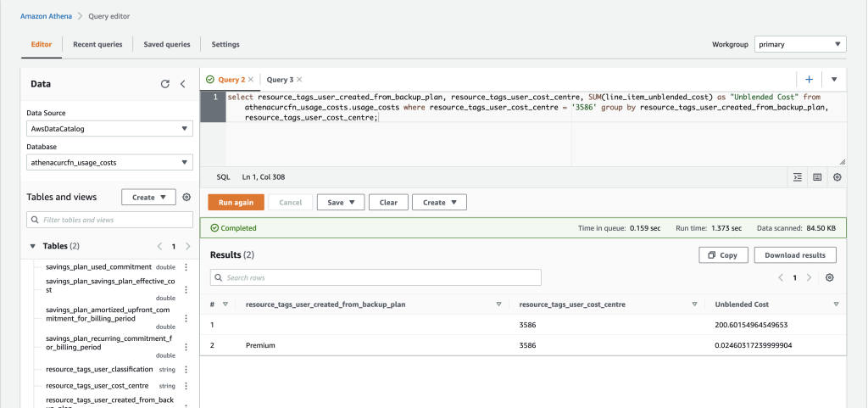
Task: Open options for savings_plan_savings_plan_effective_cost column
Action: point(186,289)
